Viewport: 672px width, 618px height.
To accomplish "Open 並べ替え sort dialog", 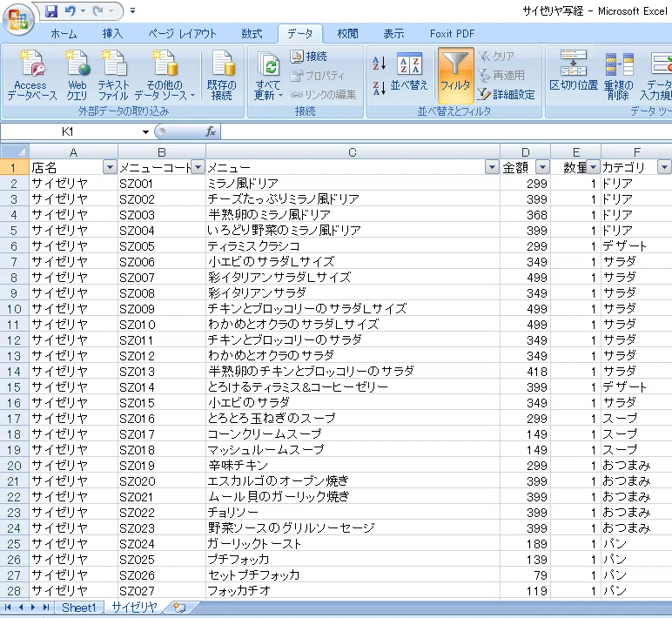I will point(409,72).
